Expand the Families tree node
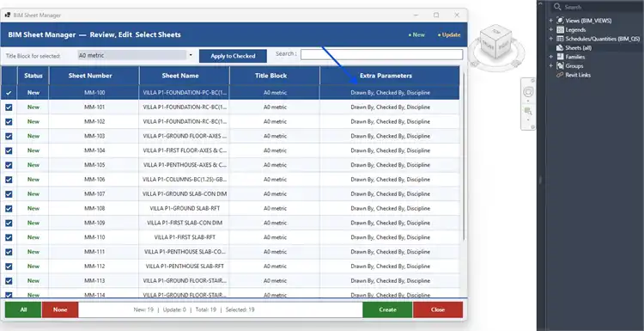This screenshot has width=644, height=331. 550,57
